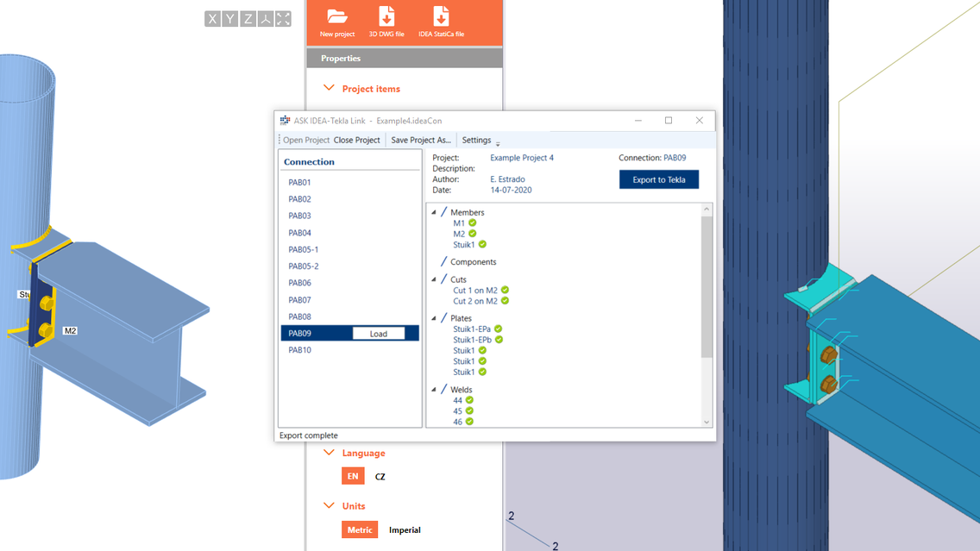Screen dimensions: 980x551
Task: Select Imperial units
Action: (x=405, y=529)
